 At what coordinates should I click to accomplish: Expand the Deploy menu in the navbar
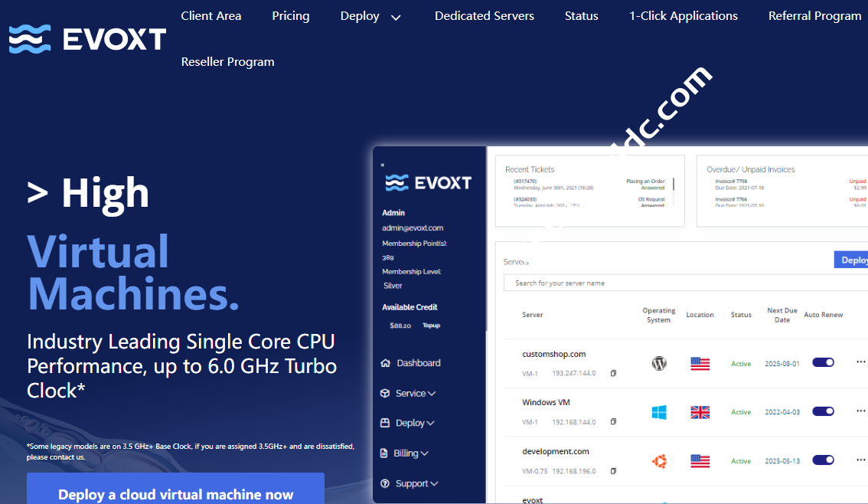click(x=370, y=15)
